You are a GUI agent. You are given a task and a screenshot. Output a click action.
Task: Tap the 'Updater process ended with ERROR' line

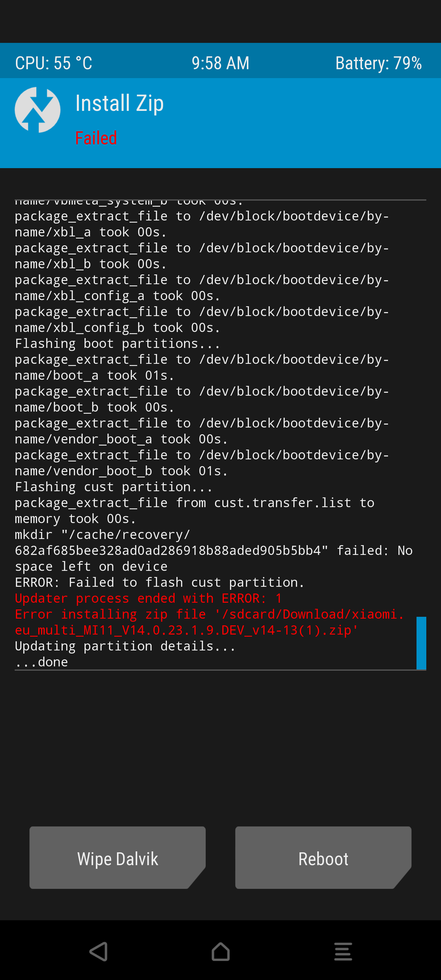point(149,598)
